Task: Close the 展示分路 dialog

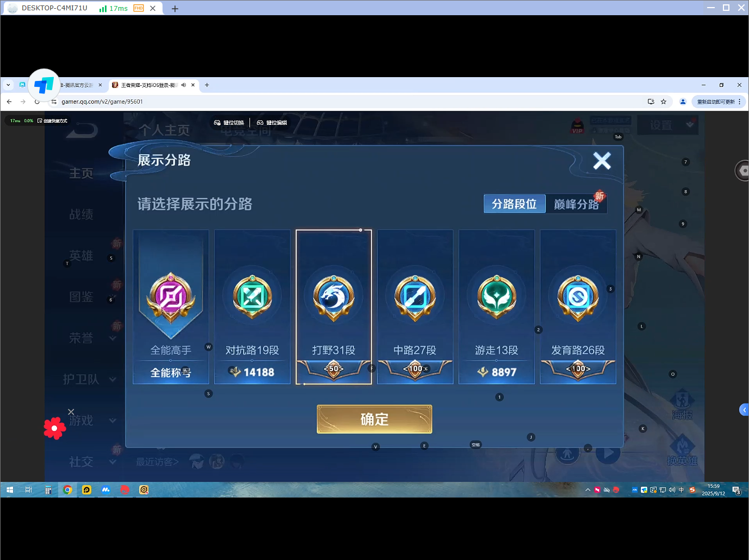Action: point(602,161)
